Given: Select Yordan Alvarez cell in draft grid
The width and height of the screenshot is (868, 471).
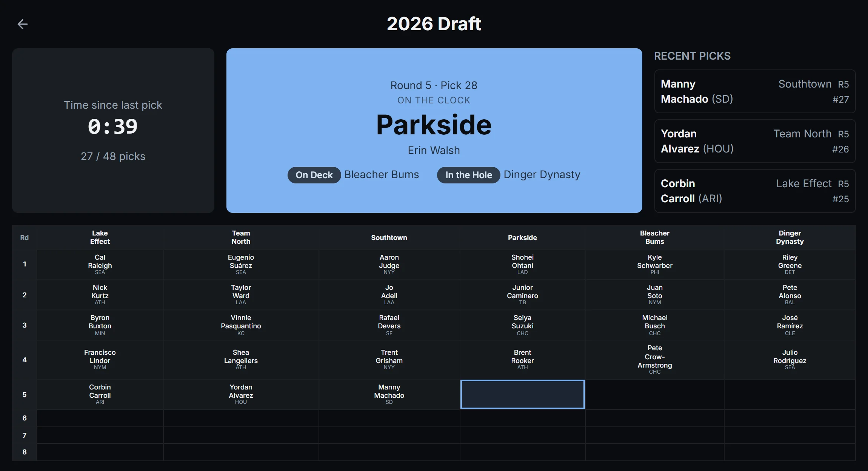Looking at the screenshot, I should click(241, 394).
